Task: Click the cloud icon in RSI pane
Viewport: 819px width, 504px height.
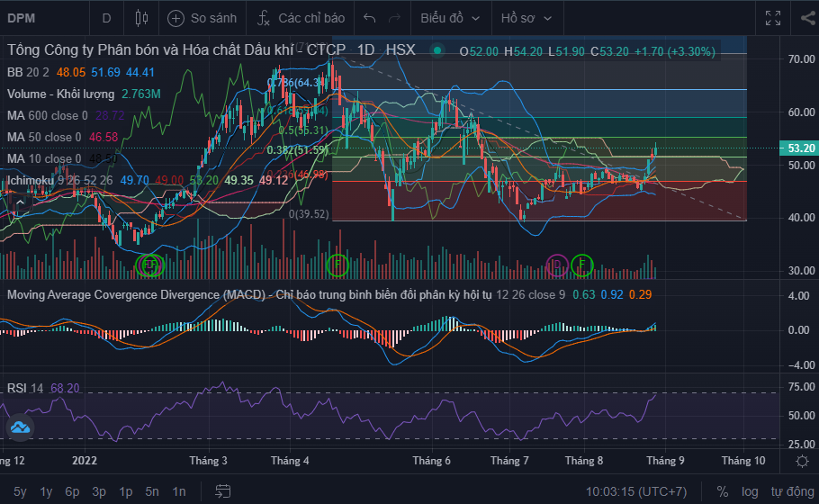Action: (20, 428)
